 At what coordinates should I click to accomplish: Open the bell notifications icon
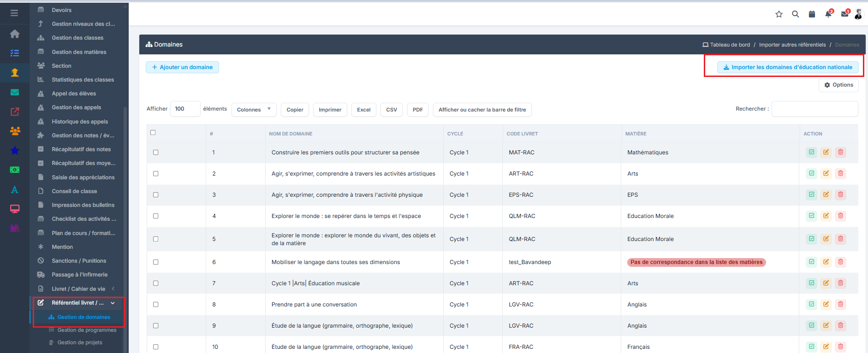click(828, 14)
